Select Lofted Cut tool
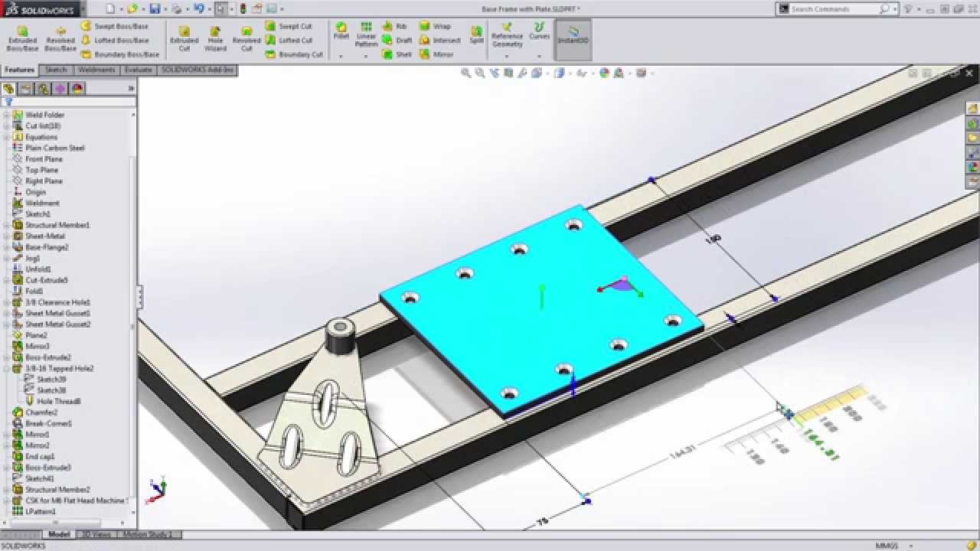 point(289,41)
